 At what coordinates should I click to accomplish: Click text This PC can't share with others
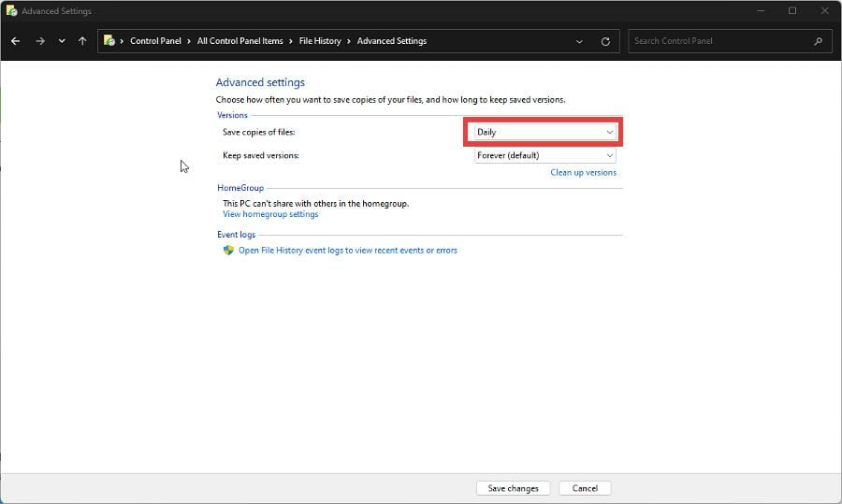(x=316, y=204)
